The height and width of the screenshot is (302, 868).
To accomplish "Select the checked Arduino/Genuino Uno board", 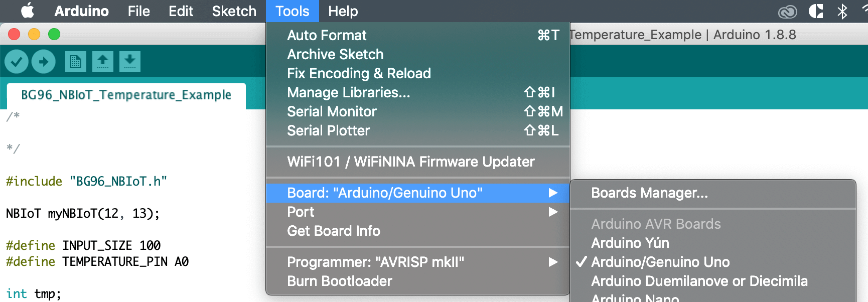I will coord(713,262).
